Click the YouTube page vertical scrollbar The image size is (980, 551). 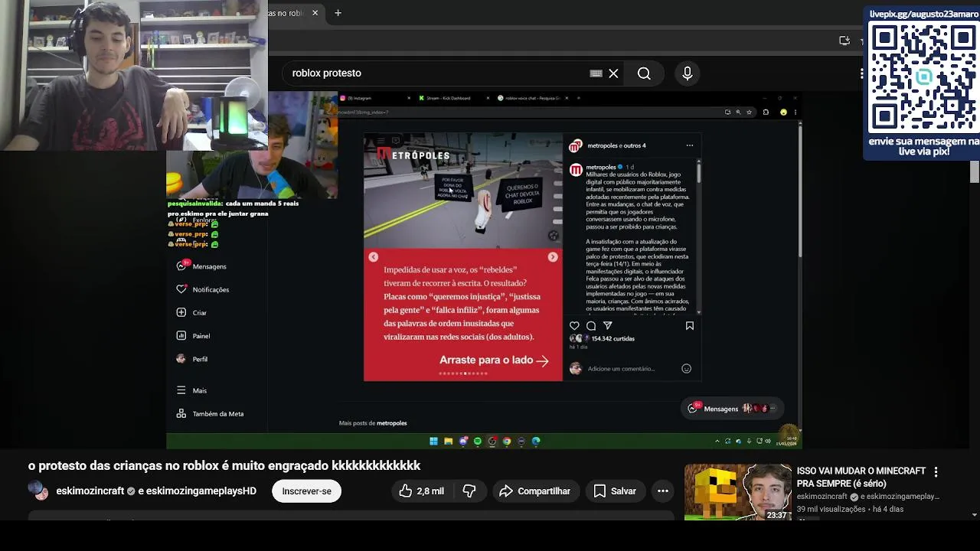point(975,172)
